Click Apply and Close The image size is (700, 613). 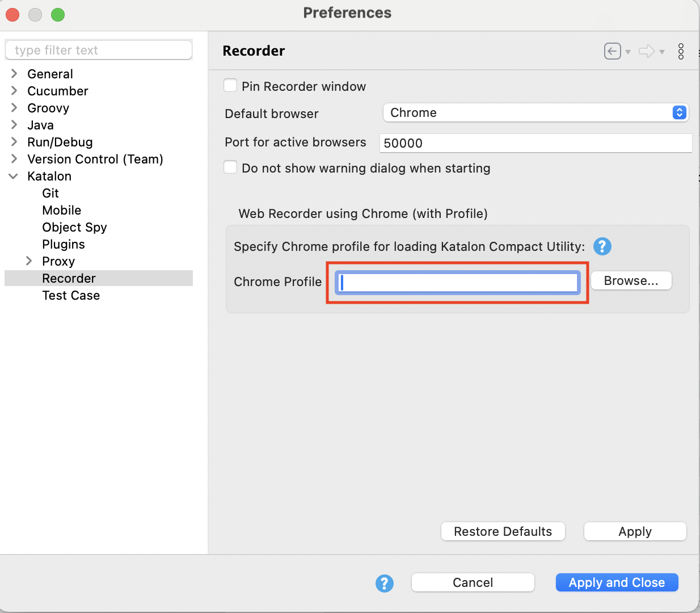point(617,582)
